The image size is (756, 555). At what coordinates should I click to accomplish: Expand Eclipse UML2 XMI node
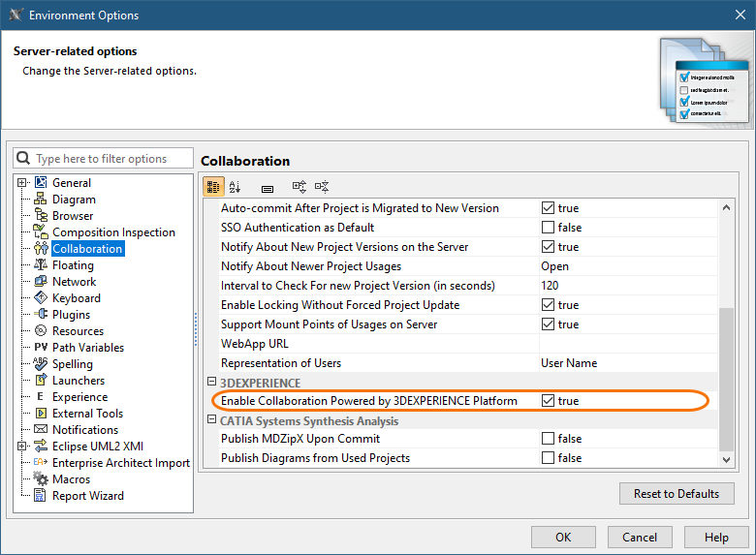pyautogui.click(x=22, y=447)
